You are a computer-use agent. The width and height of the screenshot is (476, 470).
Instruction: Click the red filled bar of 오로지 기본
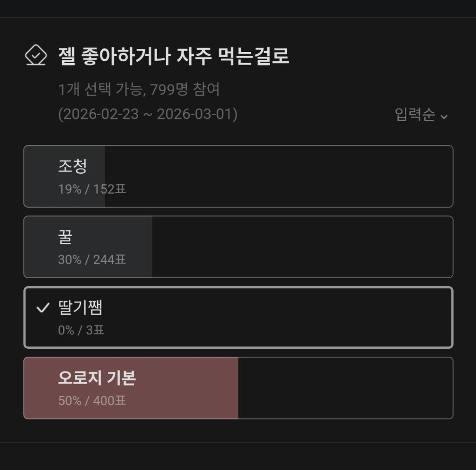[x=186, y=388]
